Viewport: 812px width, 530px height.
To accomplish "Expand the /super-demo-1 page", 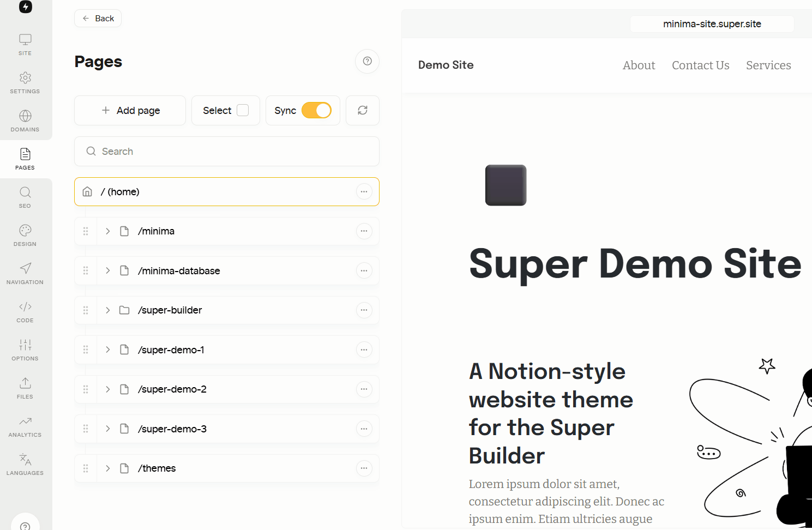I will pyautogui.click(x=108, y=350).
